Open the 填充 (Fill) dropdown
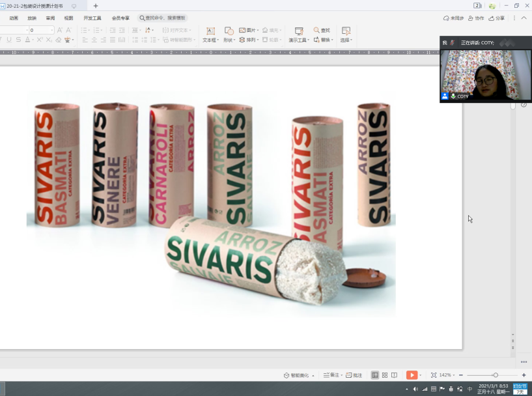The height and width of the screenshot is (396, 532). pyautogui.click(x=272, y=30)
